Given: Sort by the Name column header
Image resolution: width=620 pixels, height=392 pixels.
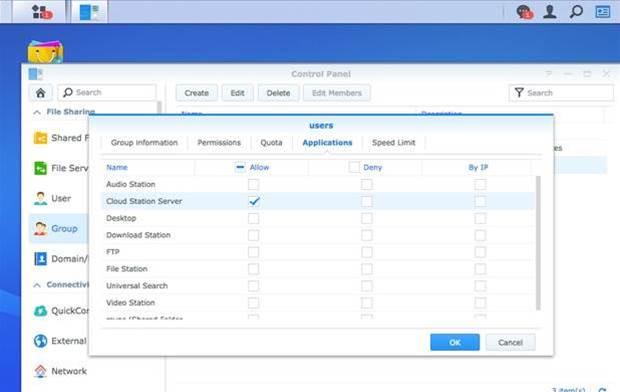Looking at the screenshot, I should click(117, 167).
